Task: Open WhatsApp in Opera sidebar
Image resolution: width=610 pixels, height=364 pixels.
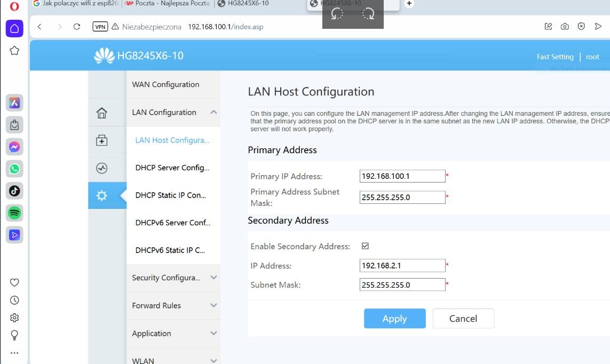Action: pyautogui.click(x=14, y=169)
